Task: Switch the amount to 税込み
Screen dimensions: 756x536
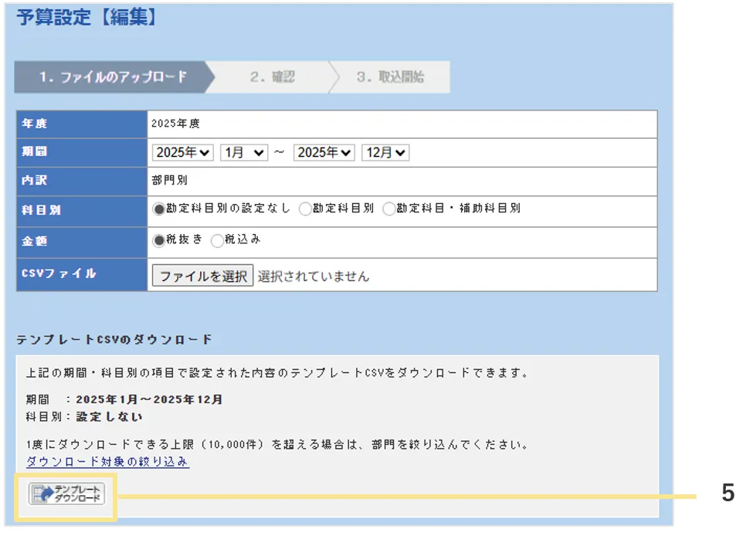Action: click(217, 240)
